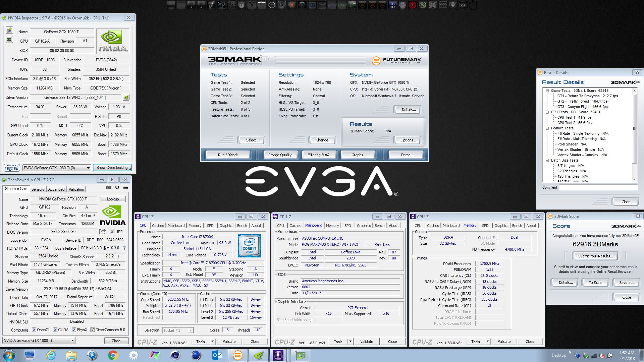This screenshot has height=362, width=644.
Task: Click the network signal tray icon
Action: tap(594, 356)
